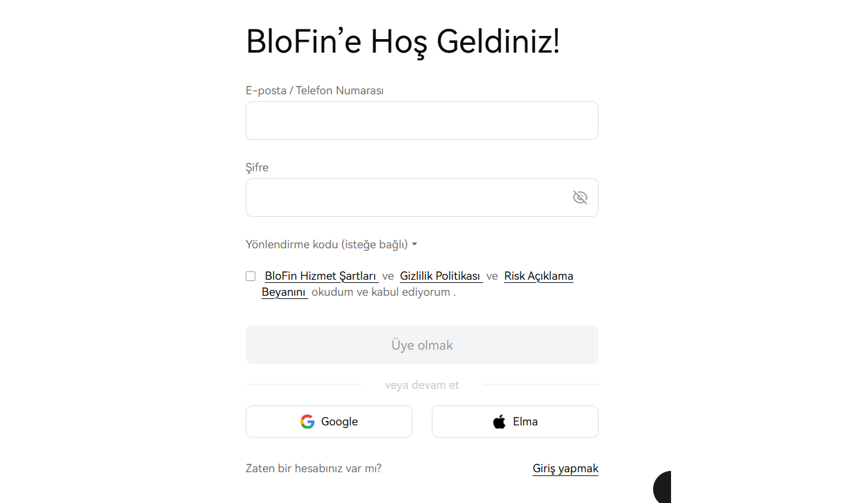Open BloFin Hizmet Şartları link
Screen dimensions: 868x503
click(320, 275)
